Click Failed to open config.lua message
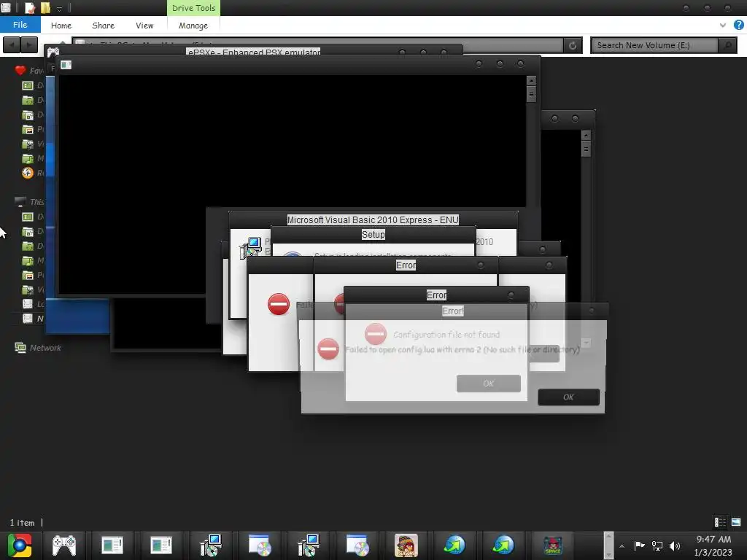 462,349
